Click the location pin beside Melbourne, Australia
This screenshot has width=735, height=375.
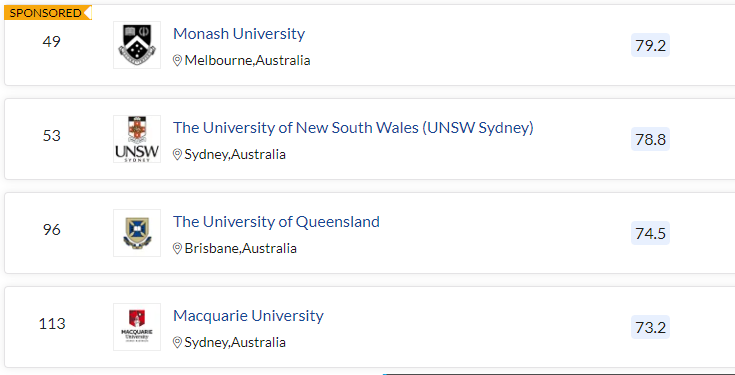tap(177, 60)
